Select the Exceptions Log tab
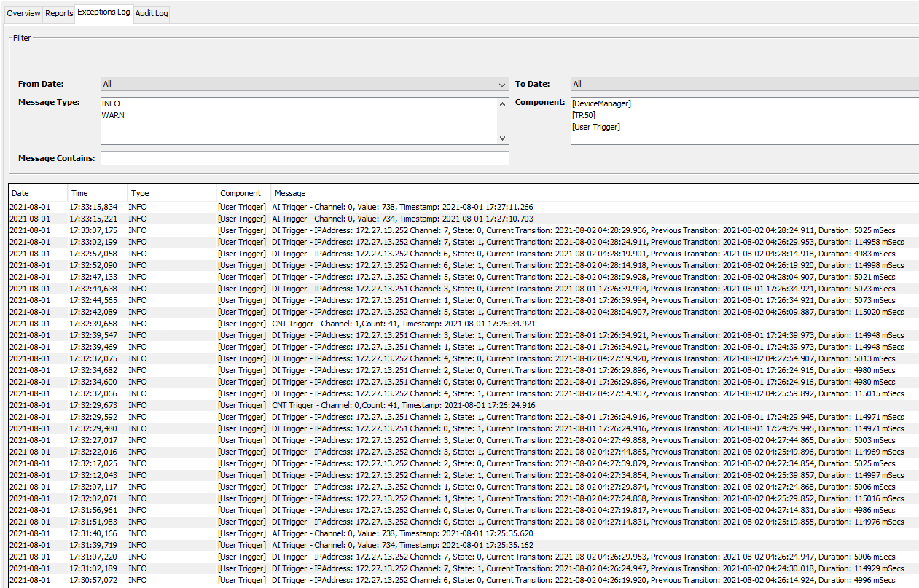This screenshot has width=919, height=588. pyautogui.click(x=103, y=12)
